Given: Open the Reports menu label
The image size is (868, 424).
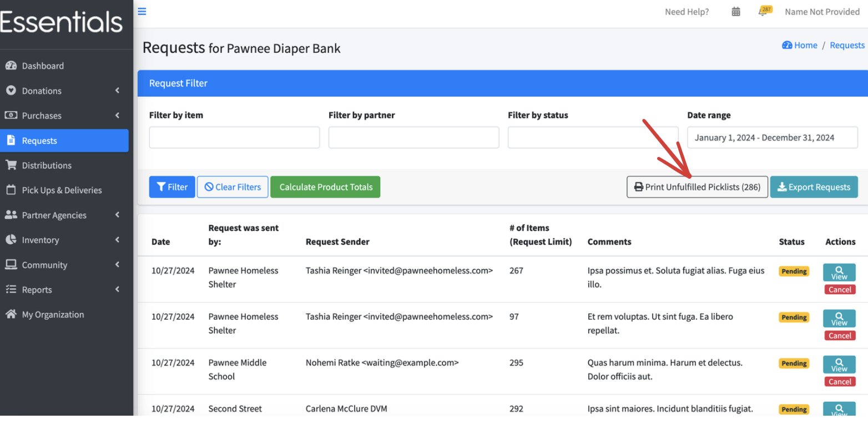Looking at the screenshot, I should 37,290.
